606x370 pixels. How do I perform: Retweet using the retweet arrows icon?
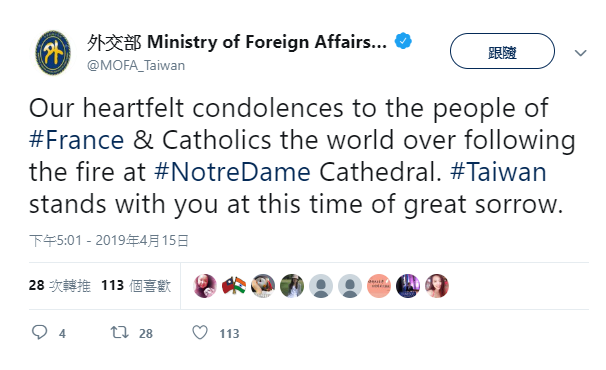click(119, 332)
